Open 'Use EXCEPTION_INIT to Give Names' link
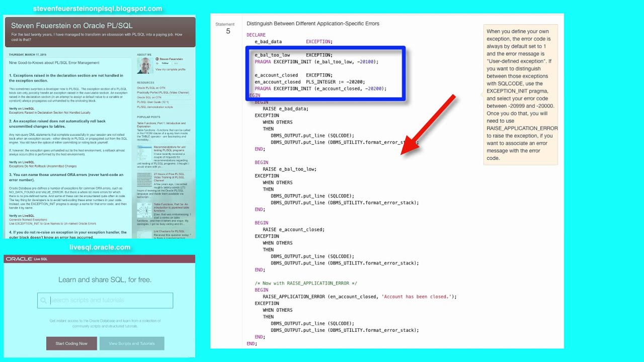The height and width of the screenshot is (362, 644). (52, 223)
